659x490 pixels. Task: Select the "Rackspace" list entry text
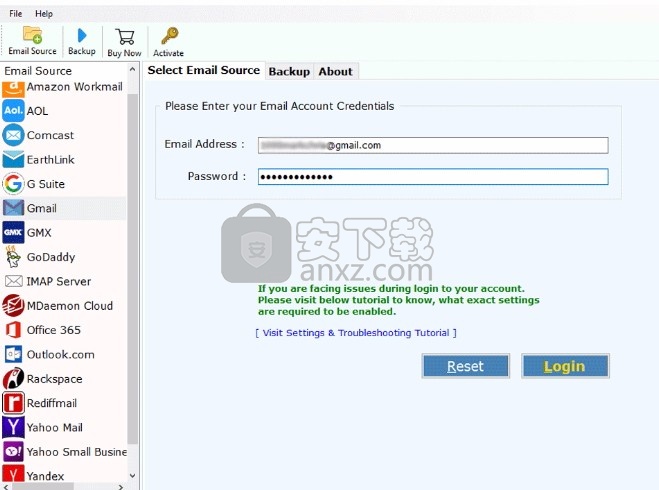[x=55, y=379]
